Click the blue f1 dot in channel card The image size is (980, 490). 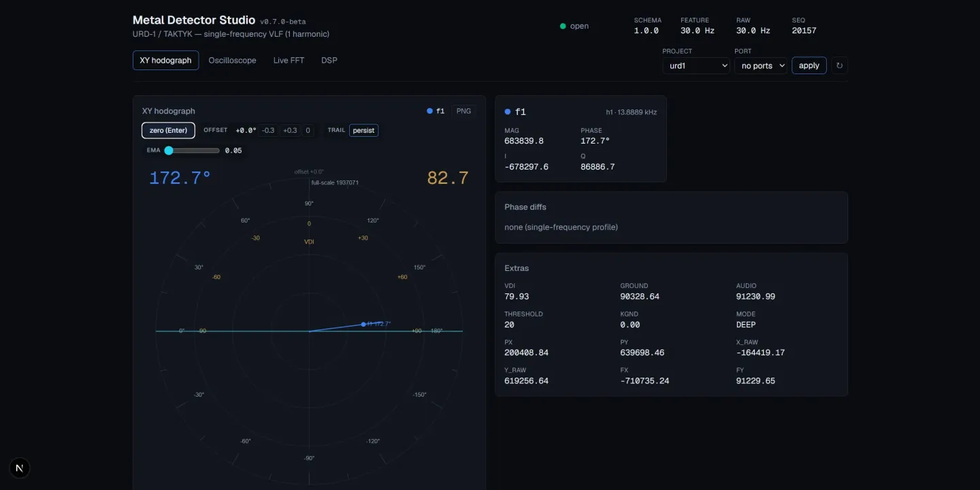508,112
